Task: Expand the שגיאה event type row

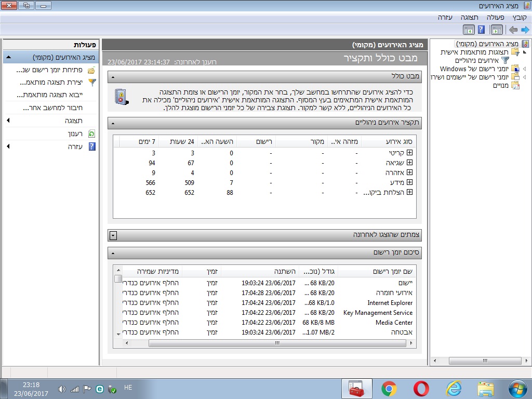Action: pos(409,163)
